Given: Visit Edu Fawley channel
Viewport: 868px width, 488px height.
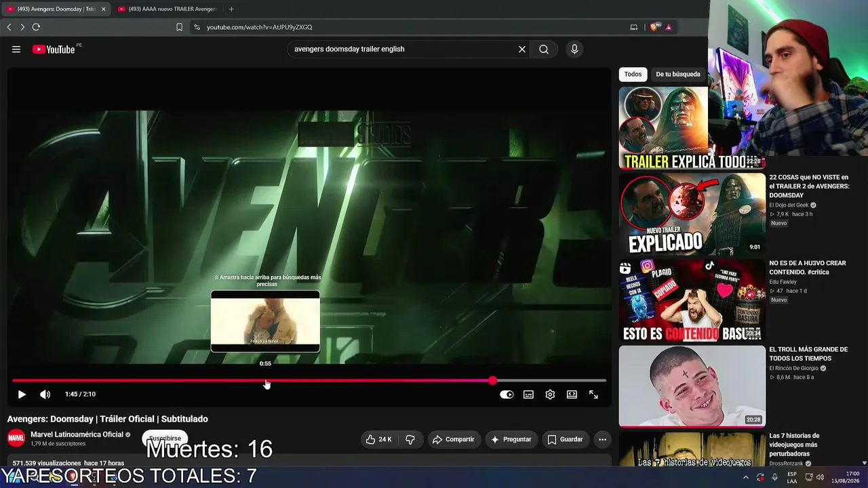Looking at the screenshot, I should tap(783, 281).
